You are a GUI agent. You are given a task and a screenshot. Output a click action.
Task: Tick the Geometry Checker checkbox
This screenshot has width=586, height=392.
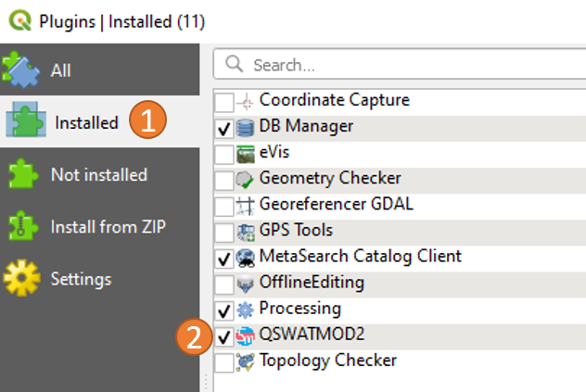[224, 180]
